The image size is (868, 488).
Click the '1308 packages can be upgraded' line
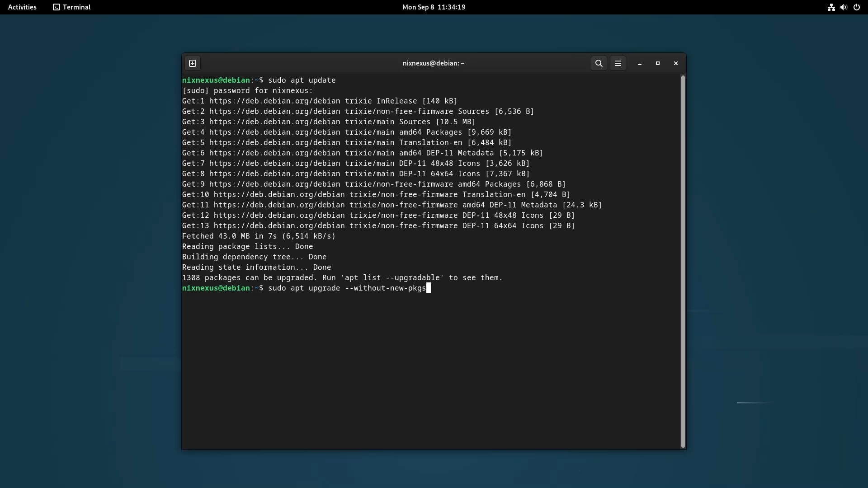342,278
